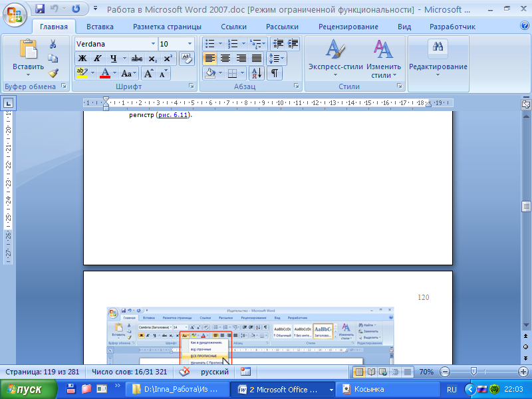This screenshot has width=532, height=399.
Task: Copy selection with the copy icon
Action: point(53,59)
